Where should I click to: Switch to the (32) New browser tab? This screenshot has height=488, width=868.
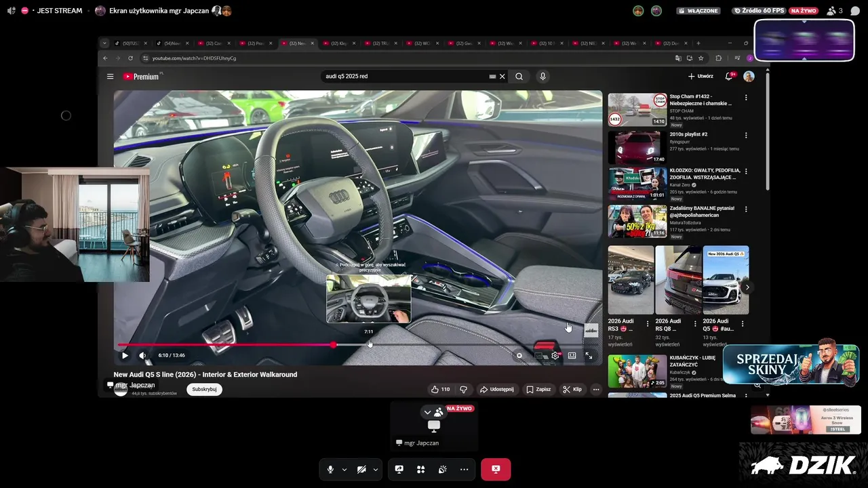click(x=298, y=43)
